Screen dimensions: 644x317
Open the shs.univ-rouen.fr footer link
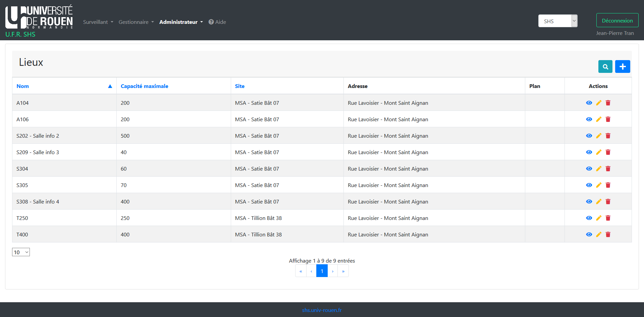click(322, 310)
